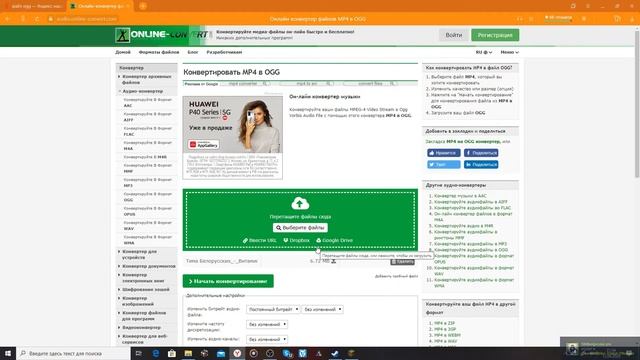Open the RU language dropdown
Image resolution: width=640 pixels, height=360 pixels.
point(484,52)
